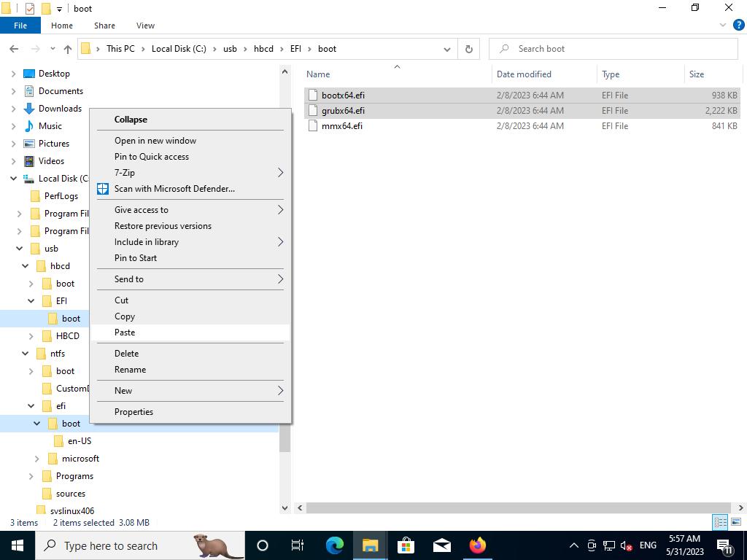Expand the microsoft folder in tree
The image size is (747, 560).
(37, 459)
